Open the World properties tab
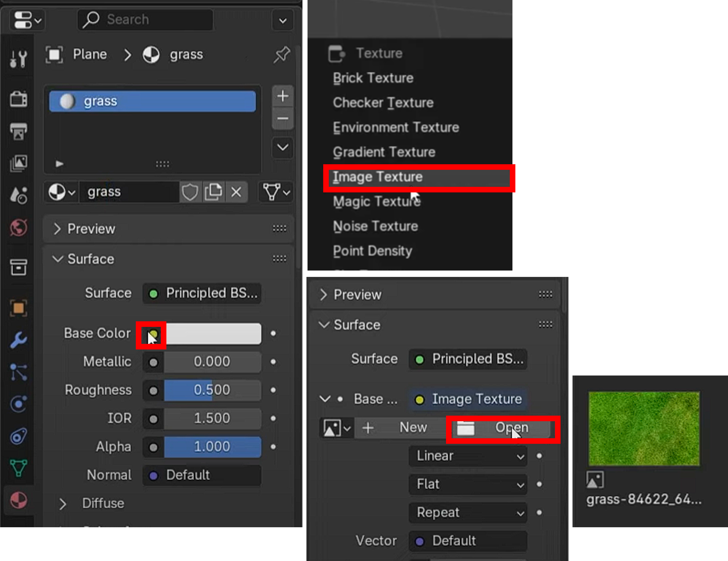Screen dimensions: 728x561 click(x=18, y=228)
